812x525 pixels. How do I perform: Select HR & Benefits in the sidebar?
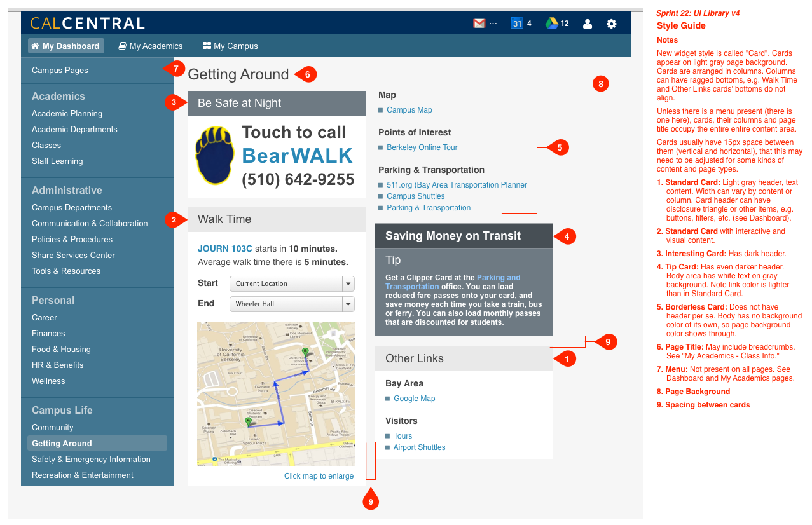point(58,365)
